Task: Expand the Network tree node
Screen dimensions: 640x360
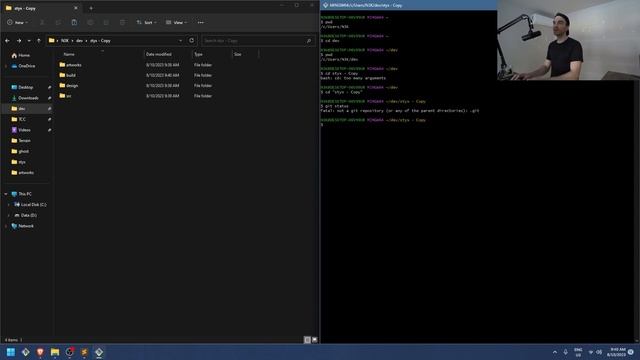Action: pyautogui.click(x=6, y=226)
